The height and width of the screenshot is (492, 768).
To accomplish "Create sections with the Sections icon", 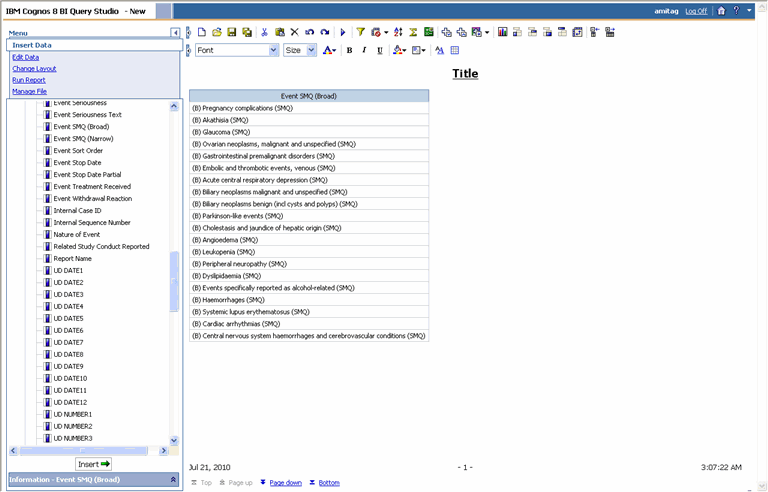I will pyautogui.click(x=562, y=32).
